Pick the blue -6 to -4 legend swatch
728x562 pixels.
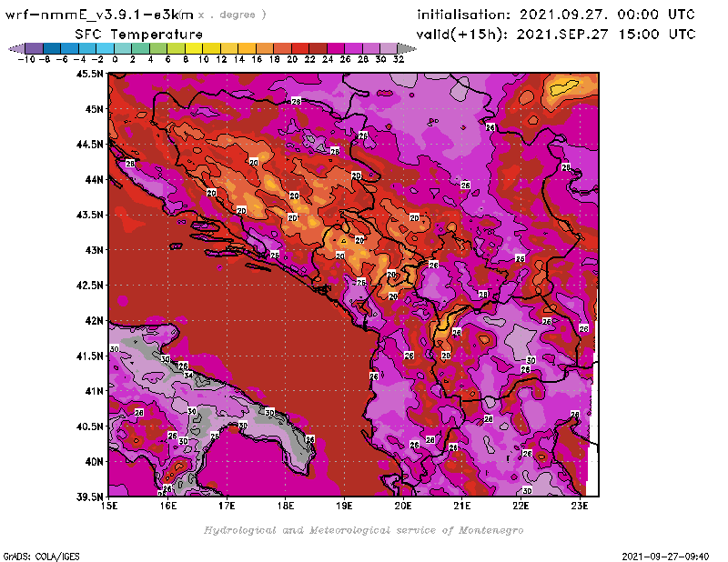70,48
